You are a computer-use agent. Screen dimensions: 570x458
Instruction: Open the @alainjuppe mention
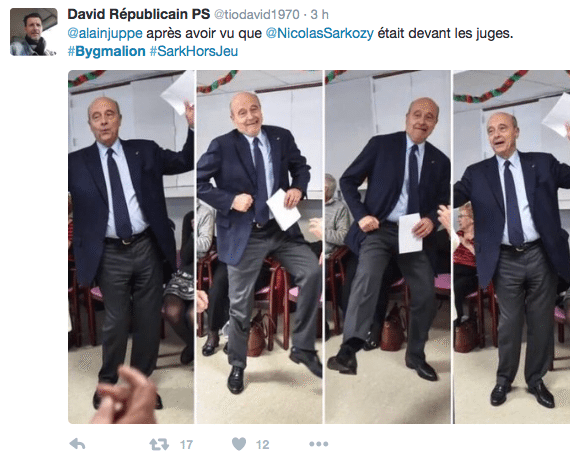[x=105, y=33]
